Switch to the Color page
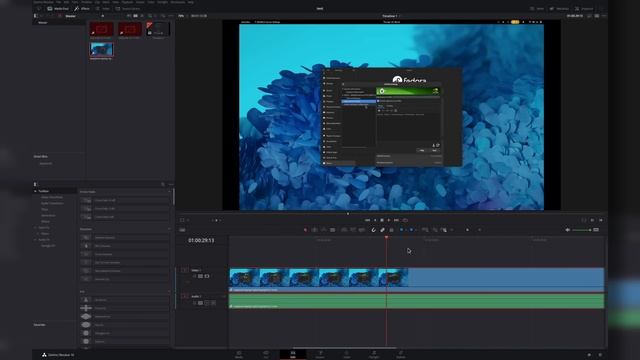This screenshot has width=640, height=360. click(347, 354)
